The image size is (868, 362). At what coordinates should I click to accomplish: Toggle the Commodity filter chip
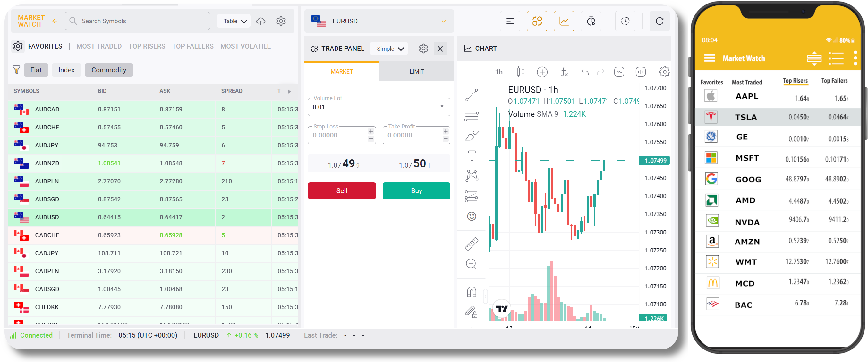(109, 70)
